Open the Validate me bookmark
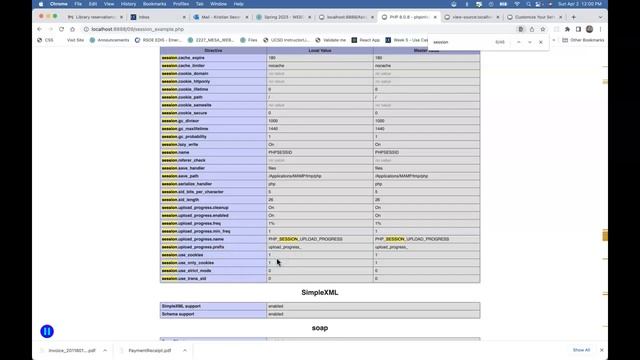Screen dimensions: 640x360 point(331,40)
